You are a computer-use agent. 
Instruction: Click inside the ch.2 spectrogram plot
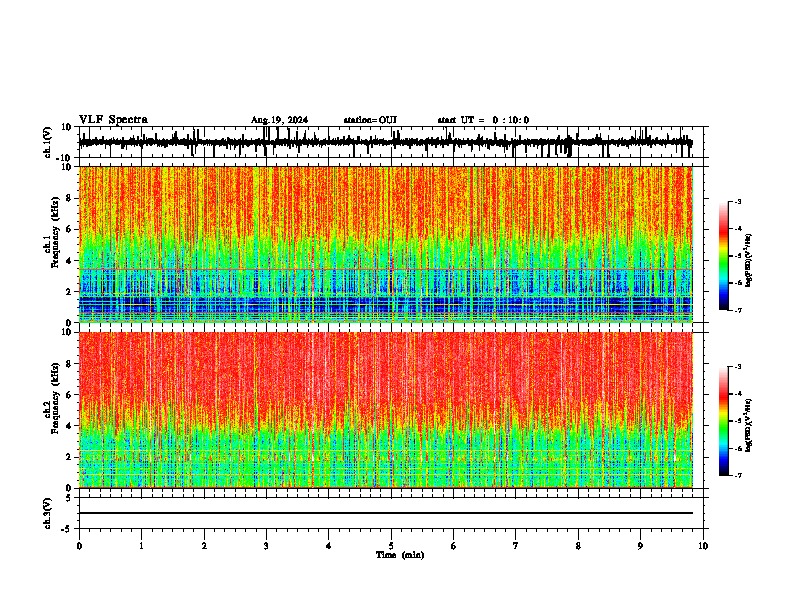[386, 410]
